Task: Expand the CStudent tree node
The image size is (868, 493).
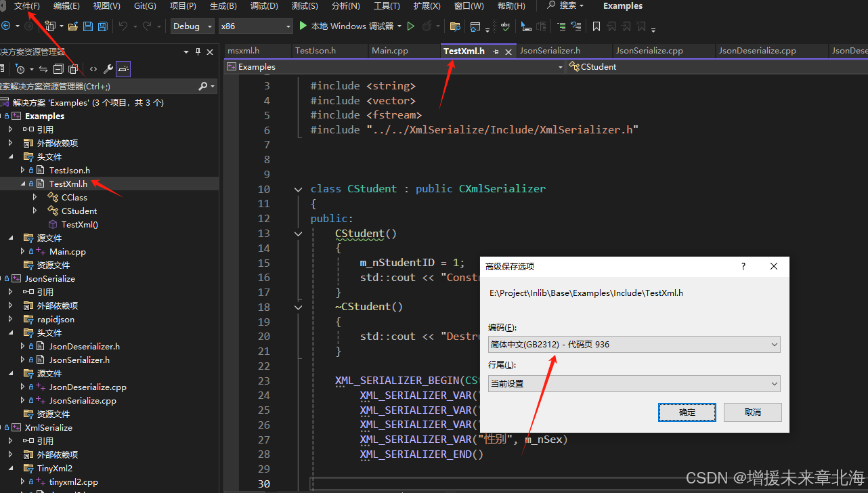Action: (35, 211)
